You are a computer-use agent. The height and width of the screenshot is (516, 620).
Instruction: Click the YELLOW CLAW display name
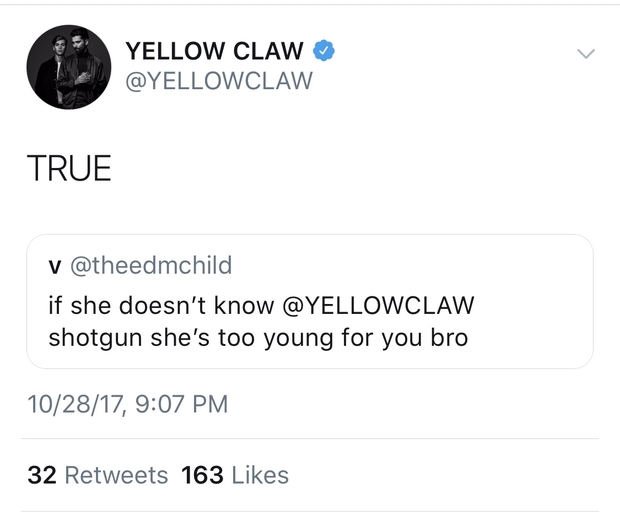pos(214,50)
